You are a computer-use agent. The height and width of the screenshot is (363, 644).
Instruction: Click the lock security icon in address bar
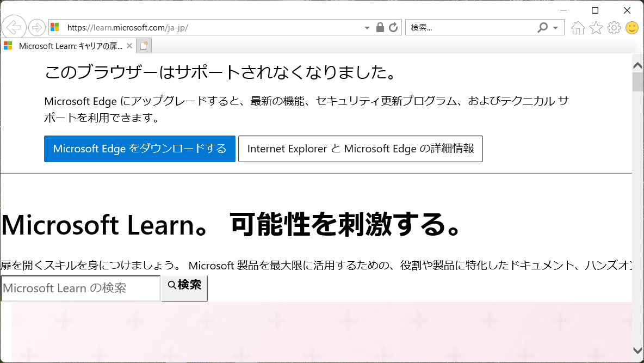380,27
